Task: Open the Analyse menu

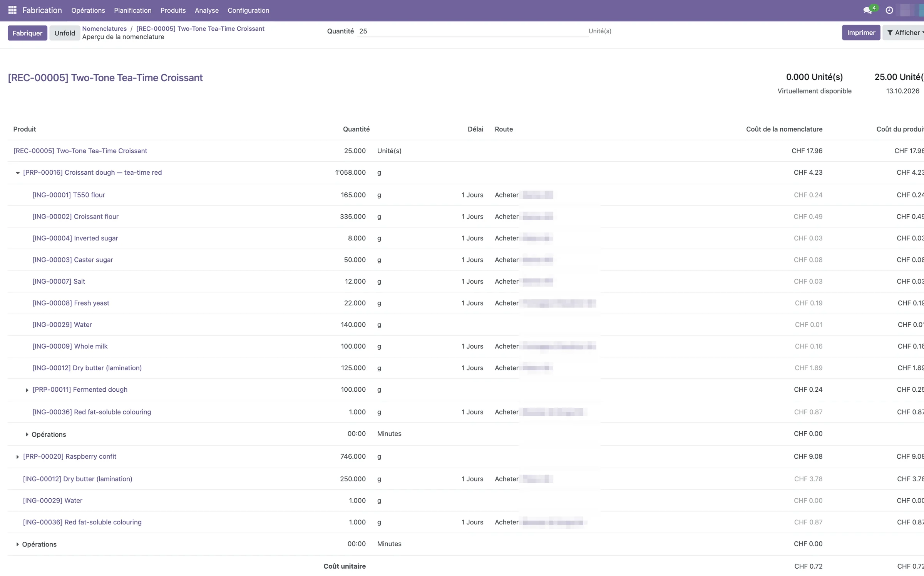Action: coord(206,10)
